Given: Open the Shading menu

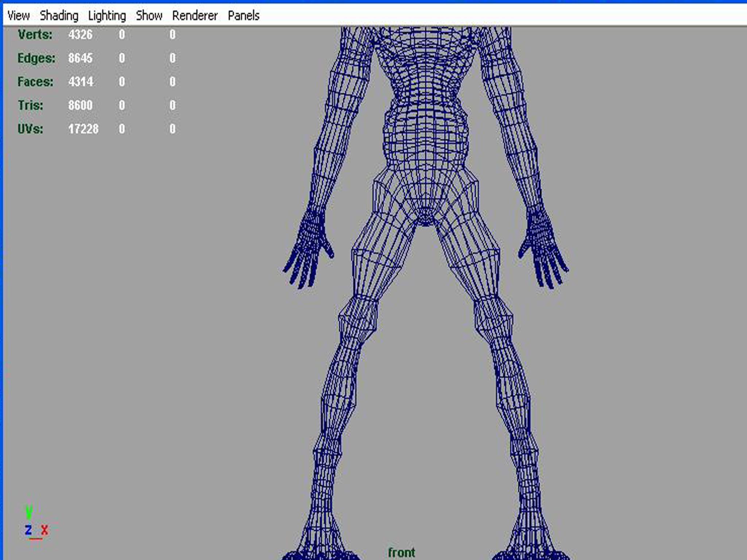Looking at the screenshot, I should (59, 16).
